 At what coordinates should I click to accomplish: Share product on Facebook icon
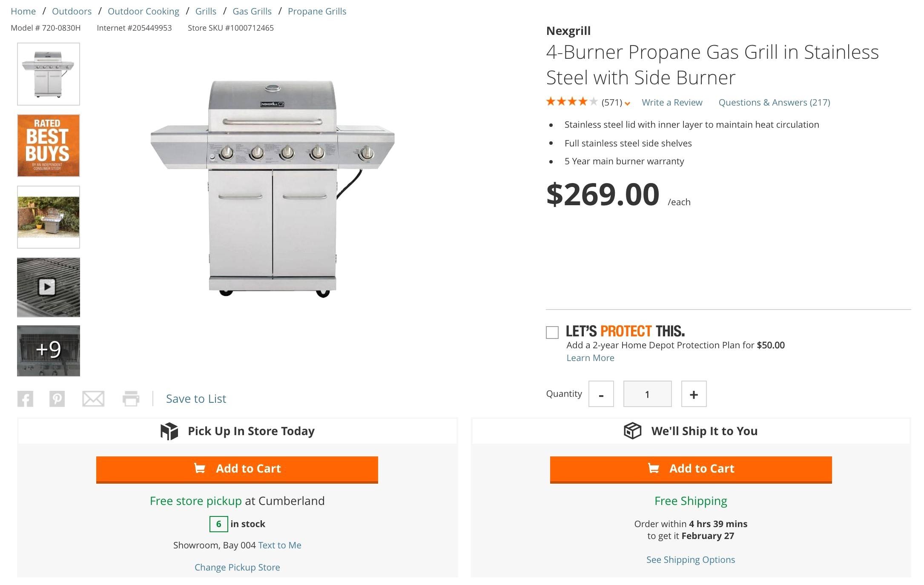point(25,399)
